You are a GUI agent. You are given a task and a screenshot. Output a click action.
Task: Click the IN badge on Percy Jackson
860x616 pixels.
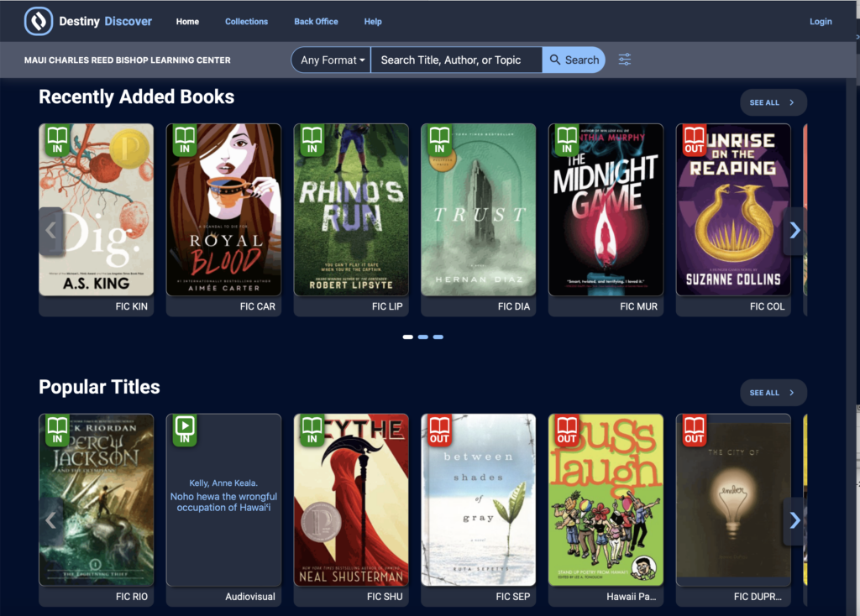coord(58,431)
